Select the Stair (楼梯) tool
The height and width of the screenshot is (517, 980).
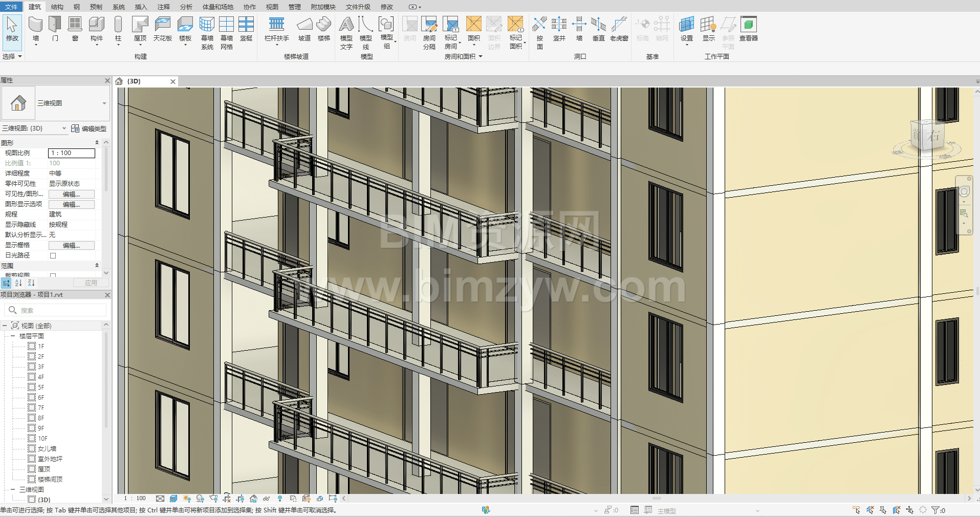coord(323,29)
